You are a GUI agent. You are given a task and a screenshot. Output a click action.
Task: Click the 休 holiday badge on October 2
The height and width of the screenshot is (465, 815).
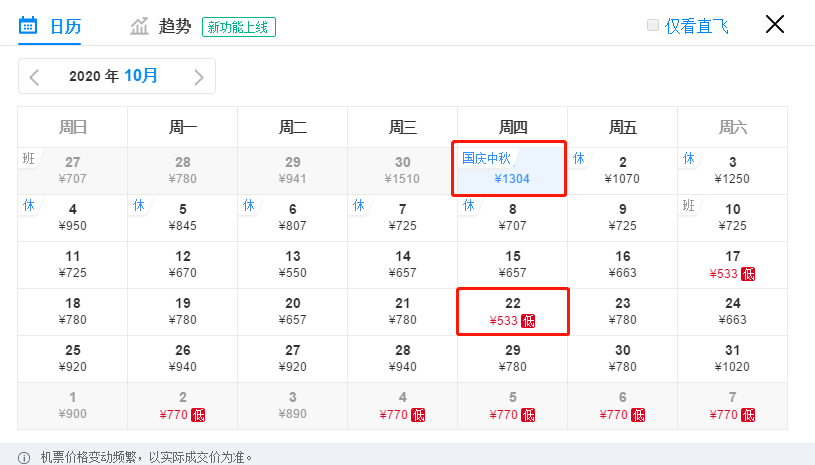pos(579,158)
